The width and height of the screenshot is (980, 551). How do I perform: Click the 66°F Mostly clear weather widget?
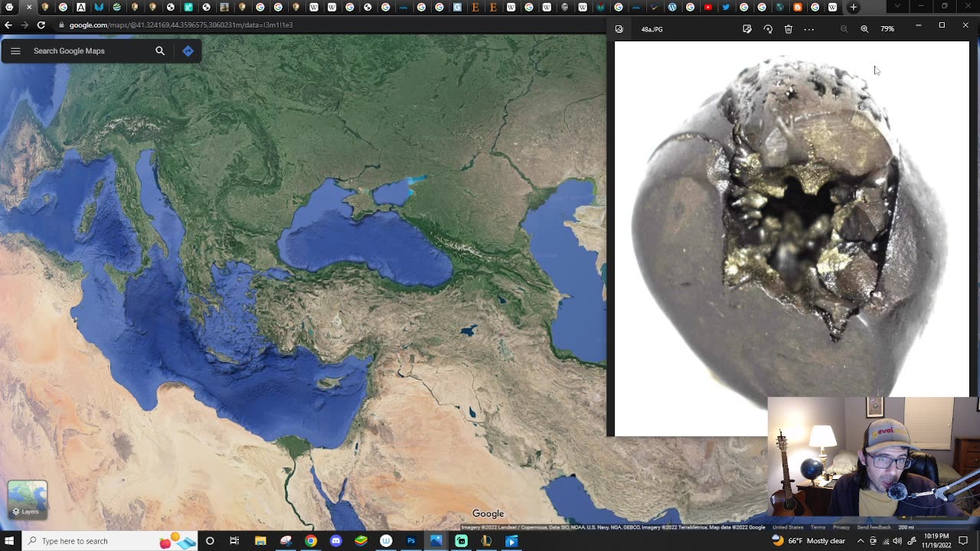tap(809, 541)
